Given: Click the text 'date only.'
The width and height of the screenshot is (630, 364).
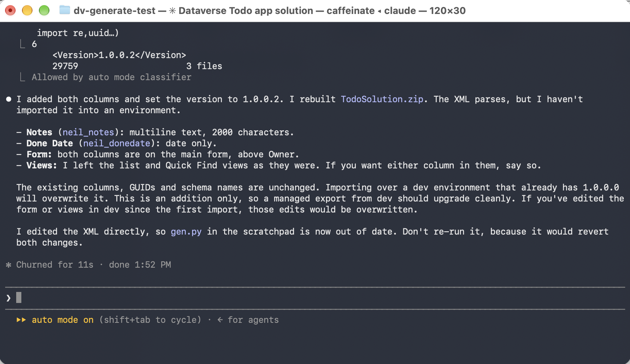Looking at the screenshot, I should [x=191, y=143].
